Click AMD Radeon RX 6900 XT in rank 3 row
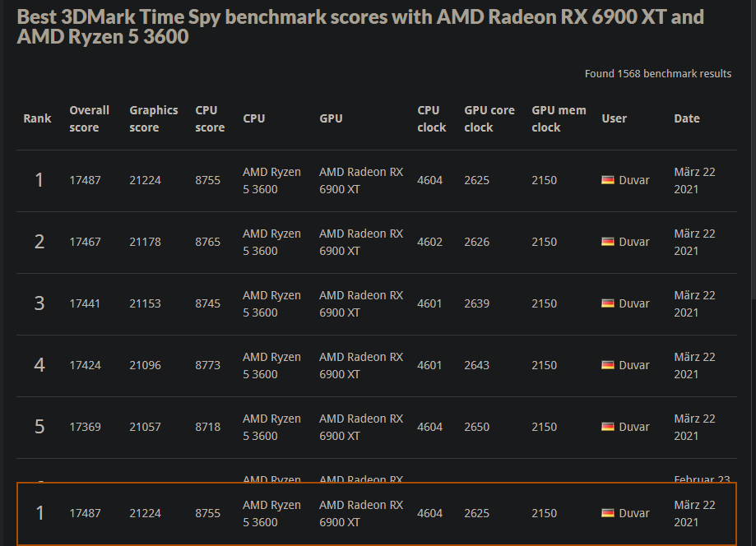 [x=361, y=303]
